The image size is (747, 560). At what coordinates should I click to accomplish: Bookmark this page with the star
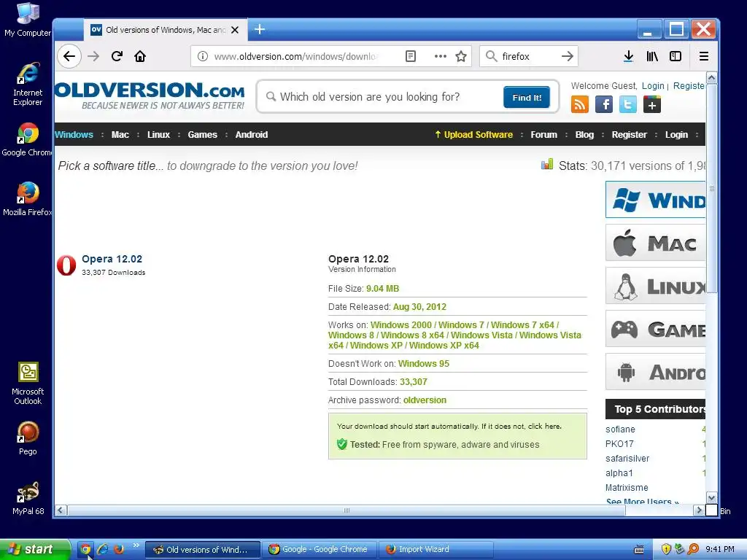click(x=461, y=56)
